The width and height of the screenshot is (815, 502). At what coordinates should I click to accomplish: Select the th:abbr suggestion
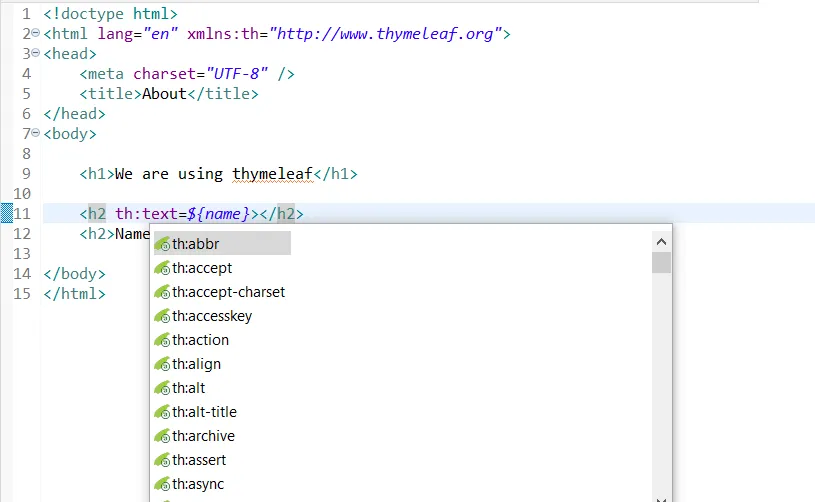[x=222, y=243]
